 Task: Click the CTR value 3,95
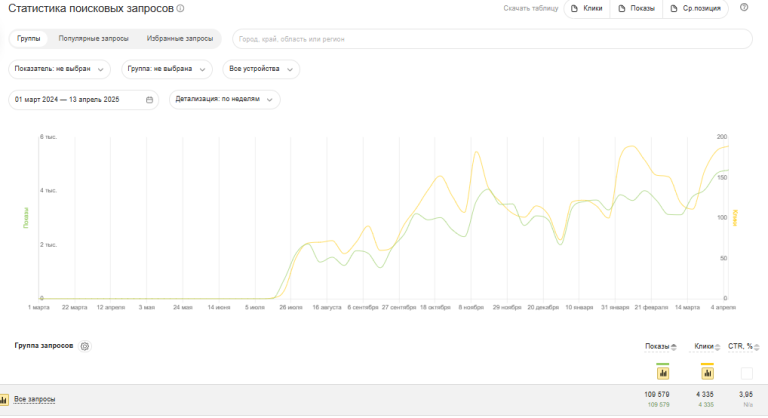746,394
